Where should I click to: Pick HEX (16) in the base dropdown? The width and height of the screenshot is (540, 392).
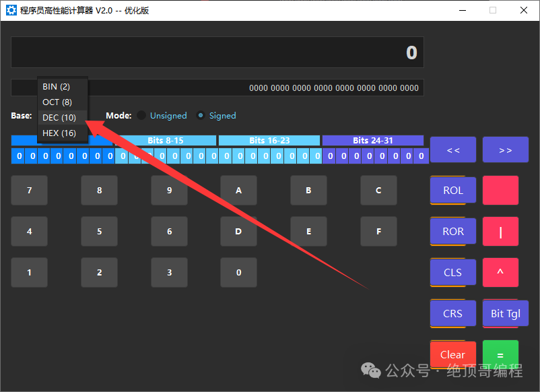(x=63, y=133)
